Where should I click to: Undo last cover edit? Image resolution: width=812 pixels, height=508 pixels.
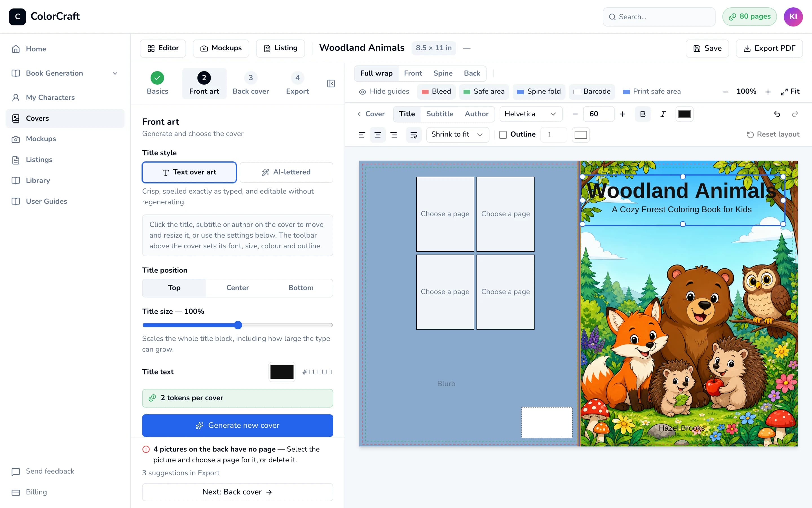[x=777, y=114]
